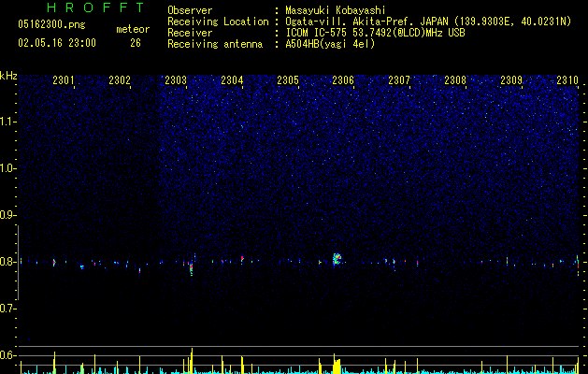Click time marker 2305
Screen dimensions: 588x374
click(288, 79)
